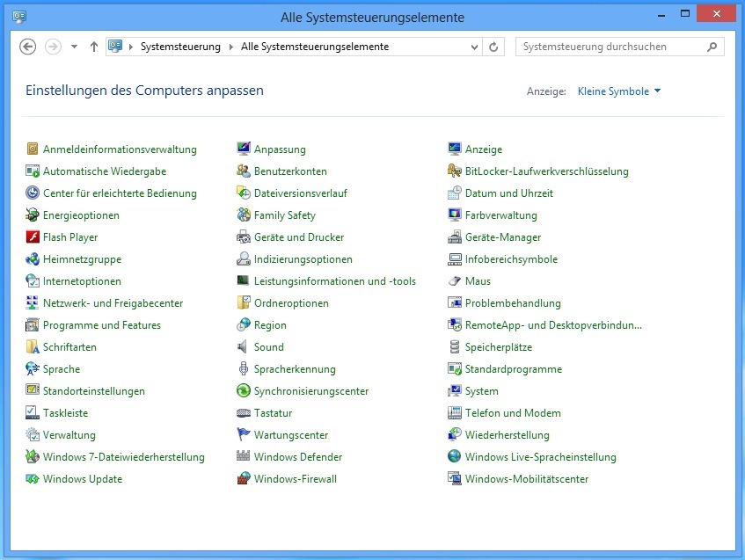Open the Indizierungsoptionen link
This screenshot has width=745, height=560.
pyautogui.click(x=303, y=259)
